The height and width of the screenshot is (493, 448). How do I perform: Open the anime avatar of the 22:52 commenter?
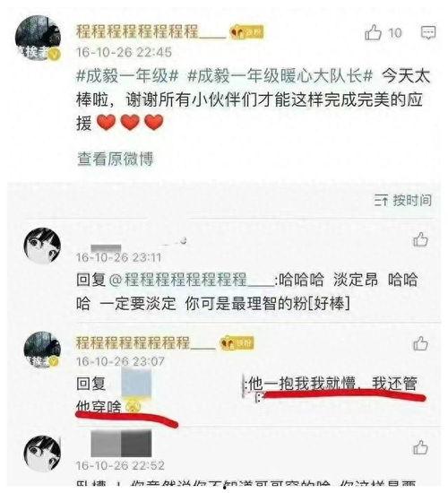click(x=42, y=454)
